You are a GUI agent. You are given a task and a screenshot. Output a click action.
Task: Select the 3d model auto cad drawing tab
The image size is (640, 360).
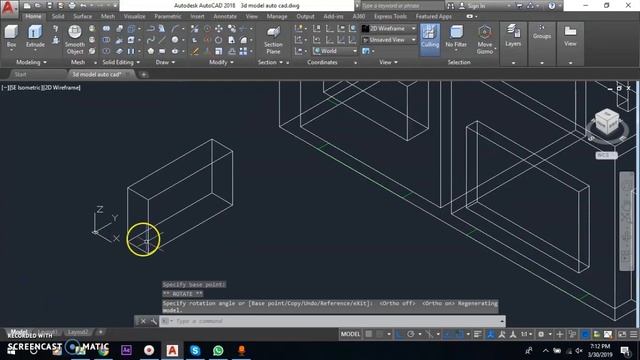(96, 74)
